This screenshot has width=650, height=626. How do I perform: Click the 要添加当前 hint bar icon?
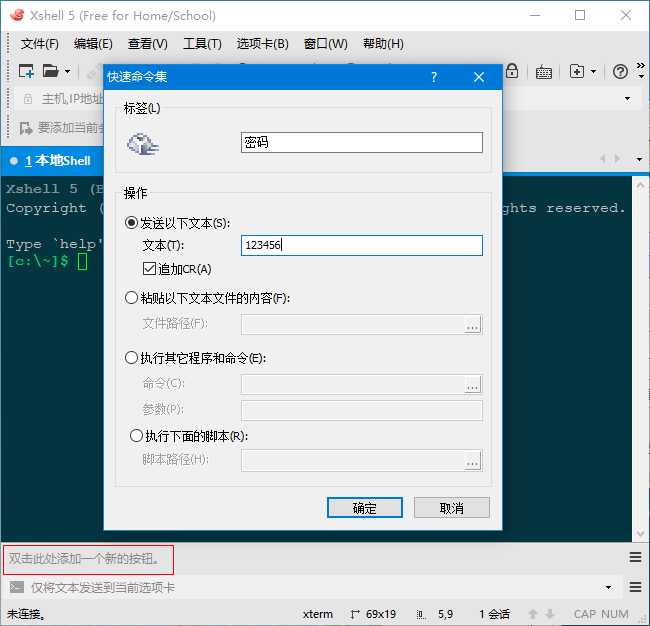tap(26, 128)
